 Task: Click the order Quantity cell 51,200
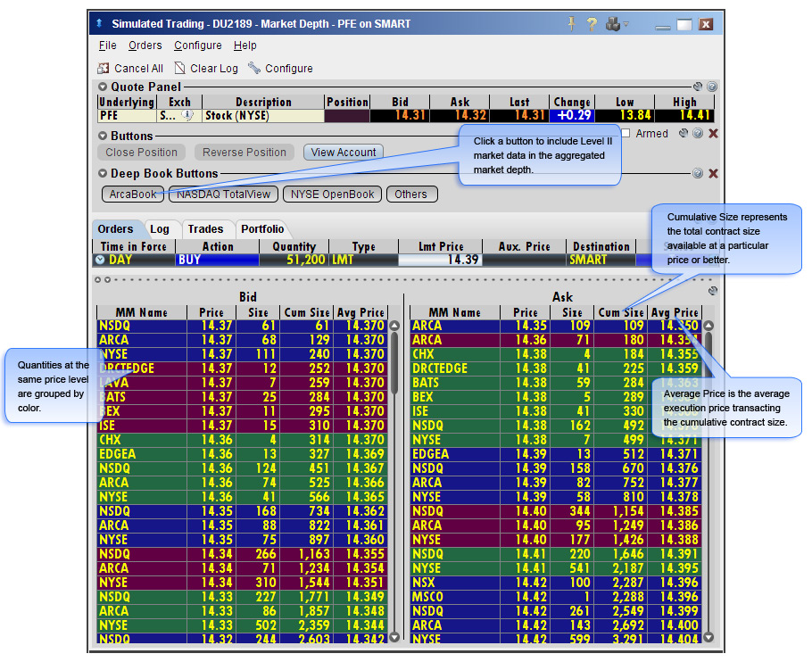[294, 260]
